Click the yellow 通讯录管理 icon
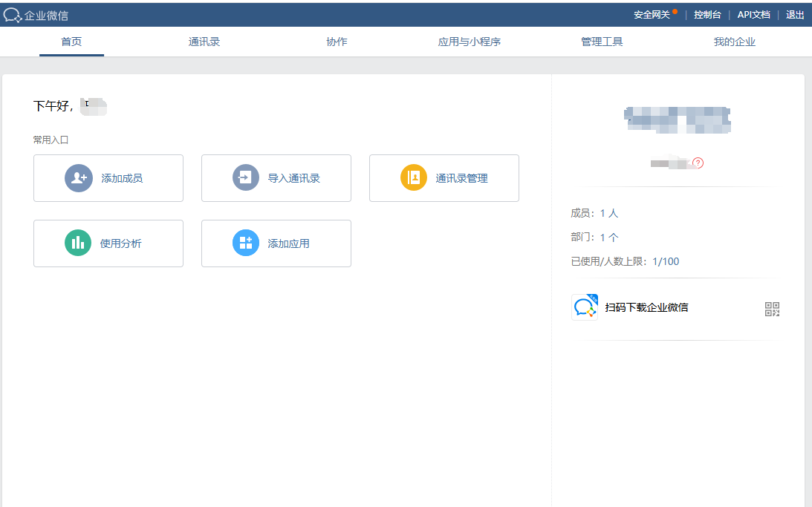The width and height of the screenshot is (812, 507). [x=414, y=178]
